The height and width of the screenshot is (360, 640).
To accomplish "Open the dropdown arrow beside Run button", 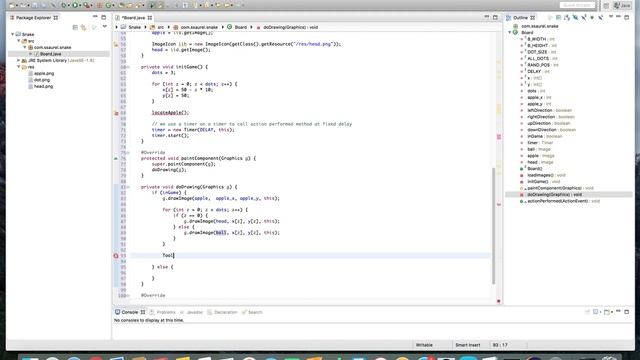I will (x=80, y=5).
